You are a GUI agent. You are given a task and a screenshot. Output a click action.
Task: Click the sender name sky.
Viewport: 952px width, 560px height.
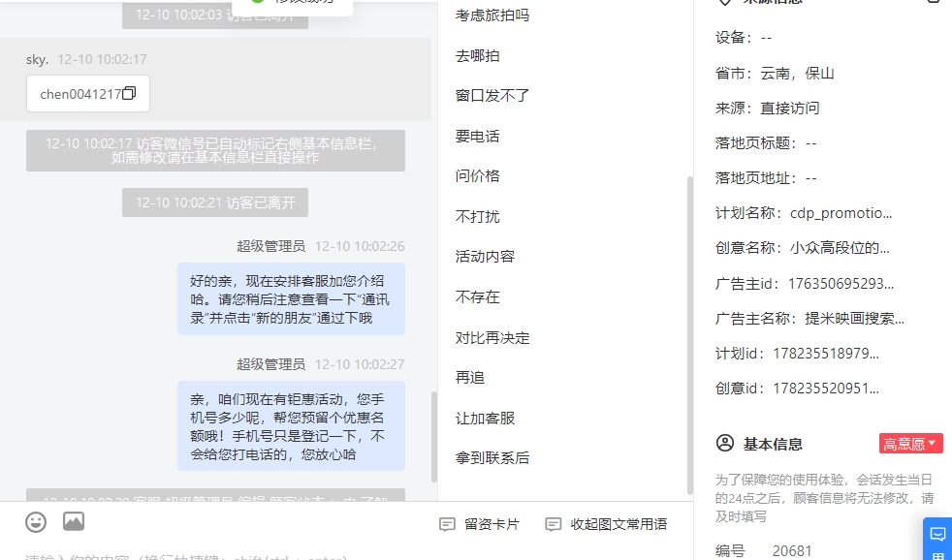click(37, 59)
